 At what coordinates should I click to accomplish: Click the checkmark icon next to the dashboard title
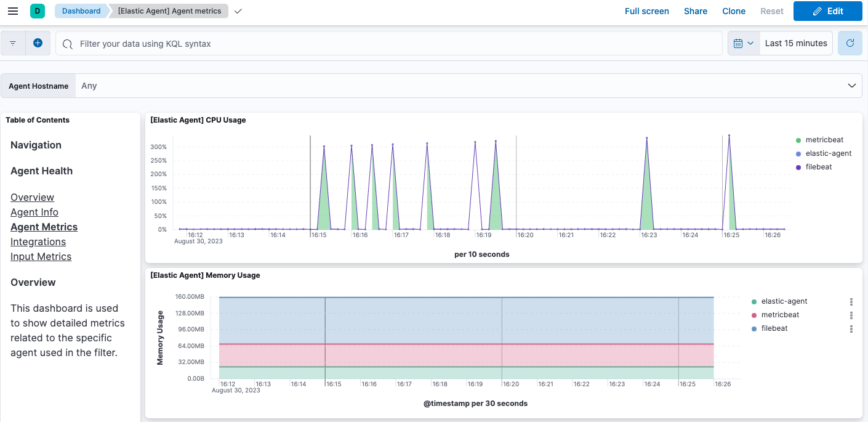tap(238, 10)
